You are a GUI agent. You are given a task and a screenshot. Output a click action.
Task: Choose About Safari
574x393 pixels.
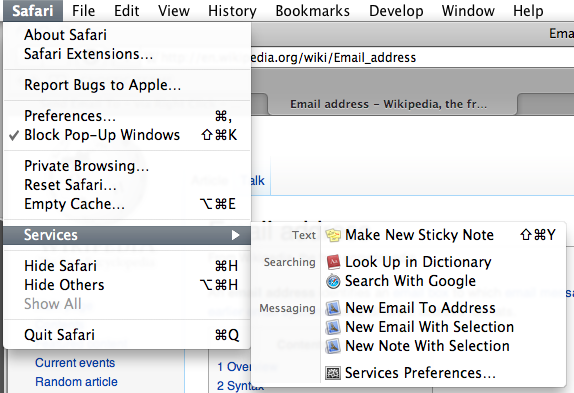[x=127, y=35]
